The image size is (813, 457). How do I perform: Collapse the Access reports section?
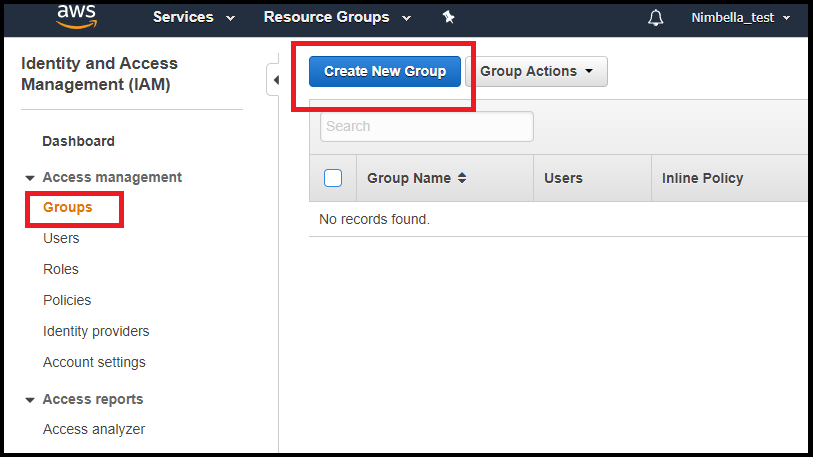click(29, 400)
